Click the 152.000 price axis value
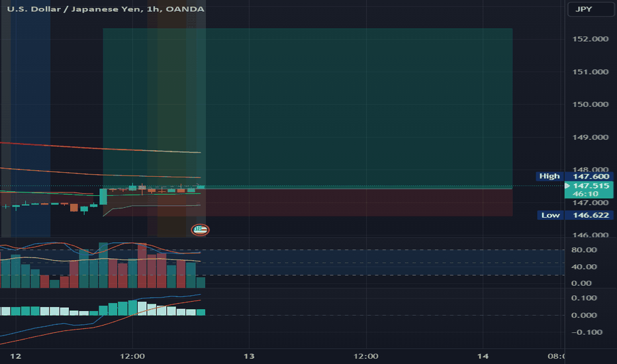The image size is (617, 364). pos(591,39)
